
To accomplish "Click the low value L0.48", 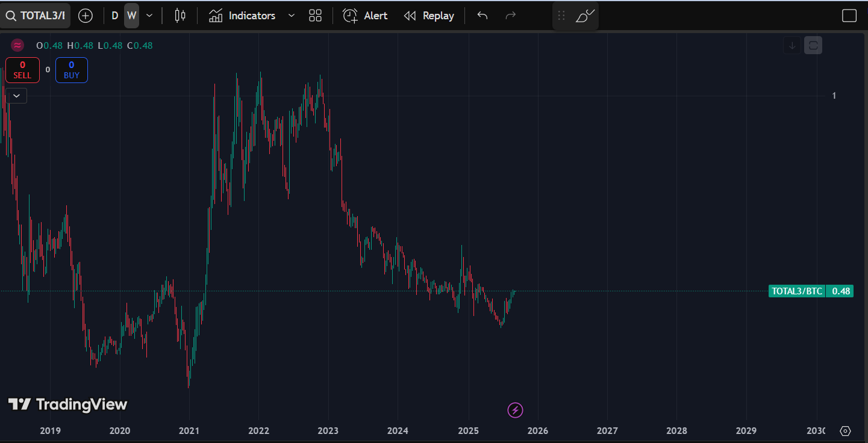I will pyautogui.click(x=110, y=45).
